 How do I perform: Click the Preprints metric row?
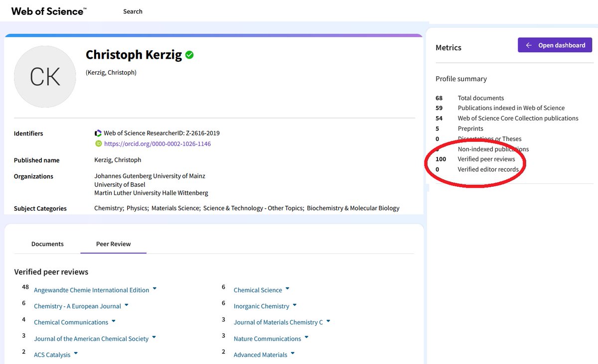(x=470, y=128)
